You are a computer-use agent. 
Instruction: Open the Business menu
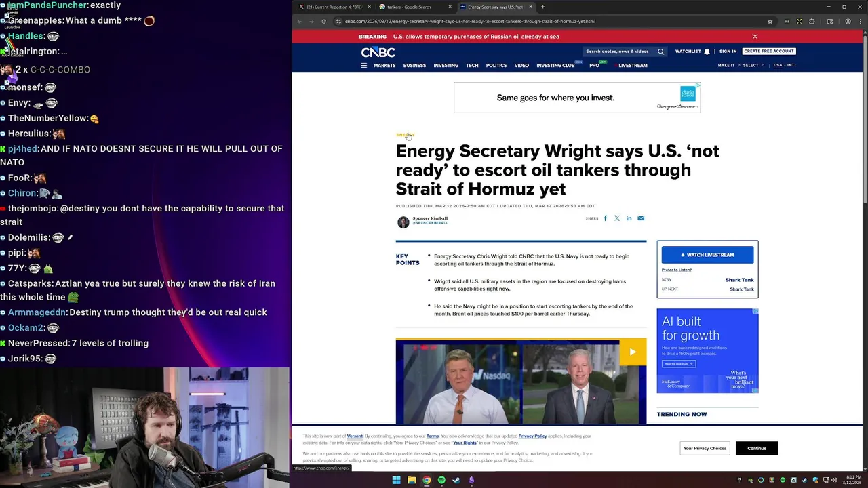(414, 66)
